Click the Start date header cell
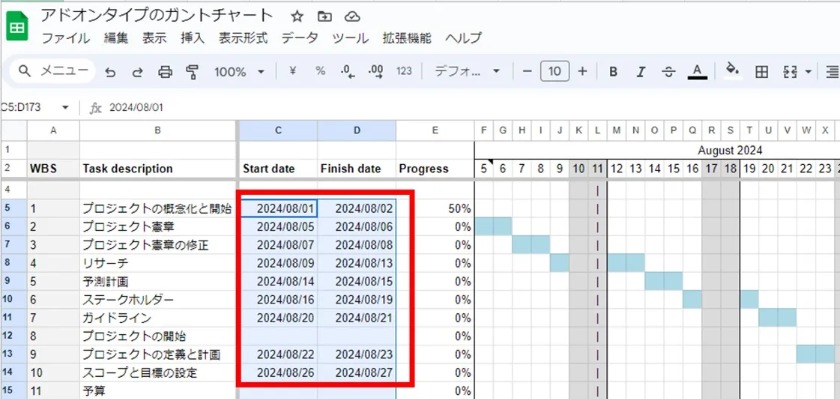 click(x=278, y=169)
